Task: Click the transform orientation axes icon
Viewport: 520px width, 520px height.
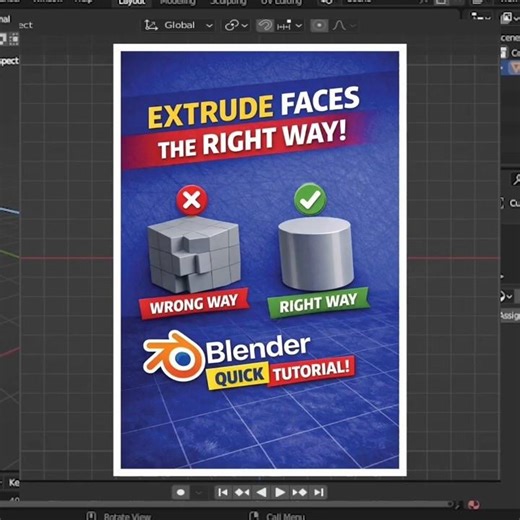Action: click(x=151, y=25)
